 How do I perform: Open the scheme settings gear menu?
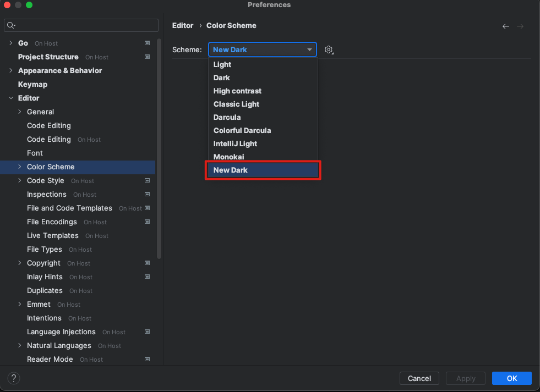329,49
